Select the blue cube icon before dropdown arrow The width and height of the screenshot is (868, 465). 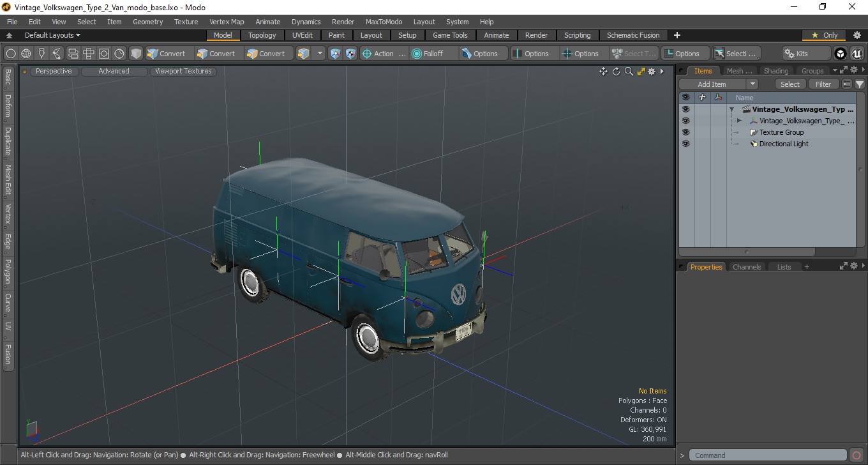pyautogui.click(x=303, y=54)
